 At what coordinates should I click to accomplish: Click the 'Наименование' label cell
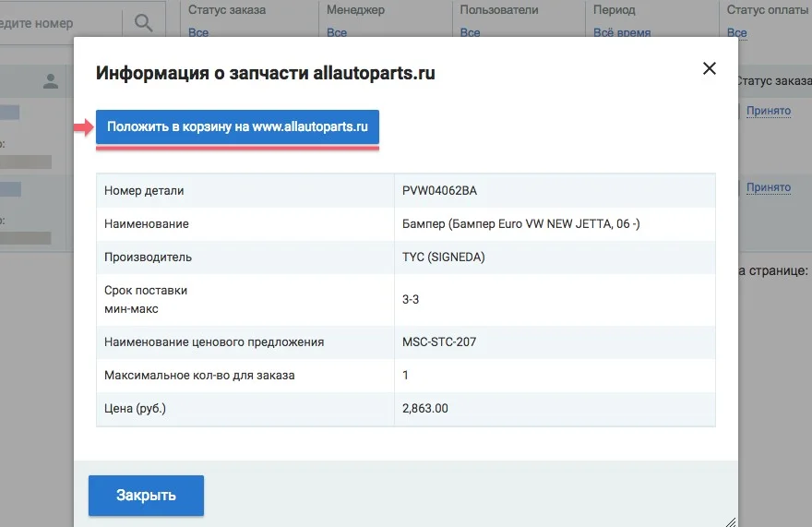pos(245,224)
